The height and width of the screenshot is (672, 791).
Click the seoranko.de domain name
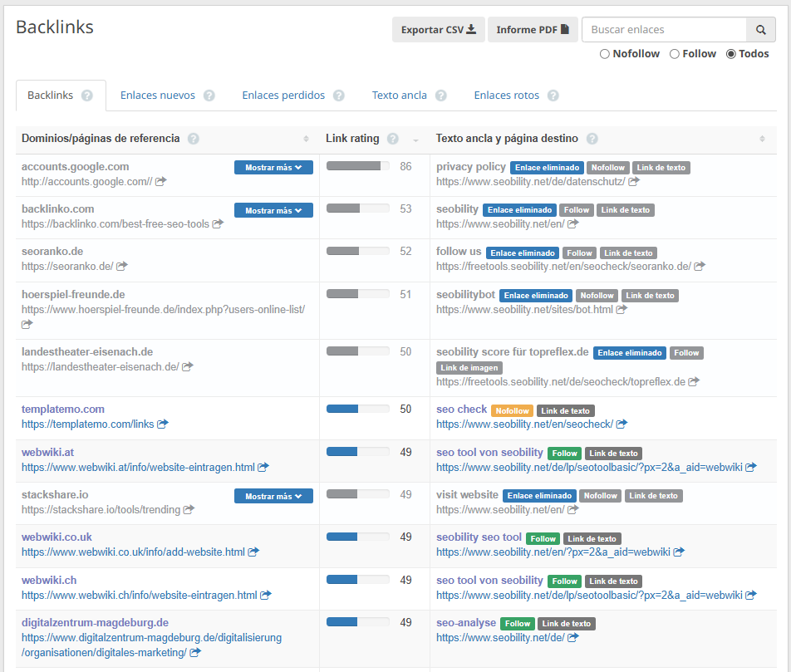52,251
